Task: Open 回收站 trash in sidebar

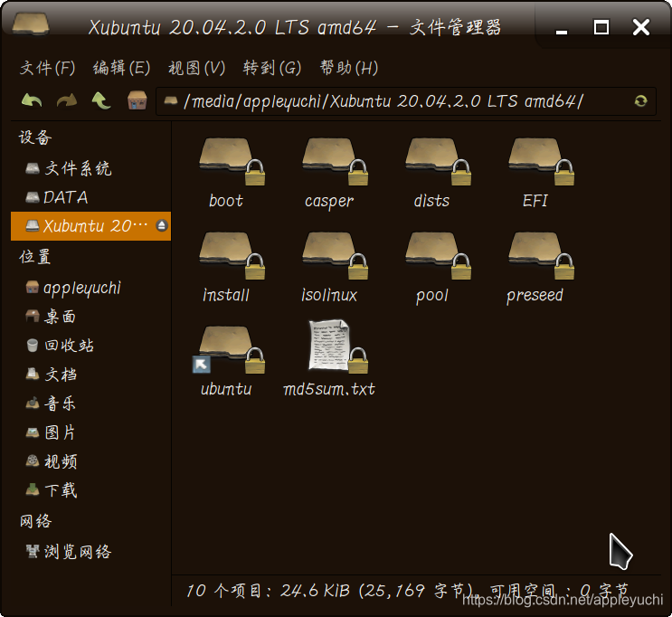Action: (x=70, y=346)
